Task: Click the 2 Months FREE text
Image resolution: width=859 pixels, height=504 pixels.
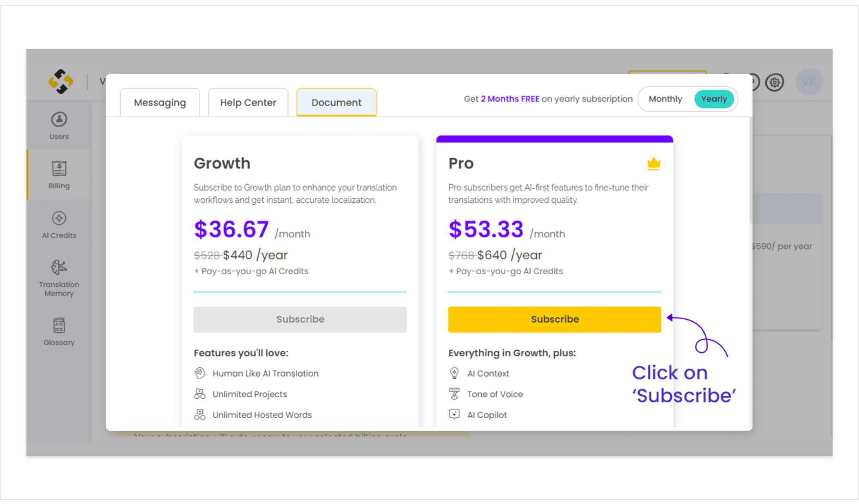Action: point(510,99)
